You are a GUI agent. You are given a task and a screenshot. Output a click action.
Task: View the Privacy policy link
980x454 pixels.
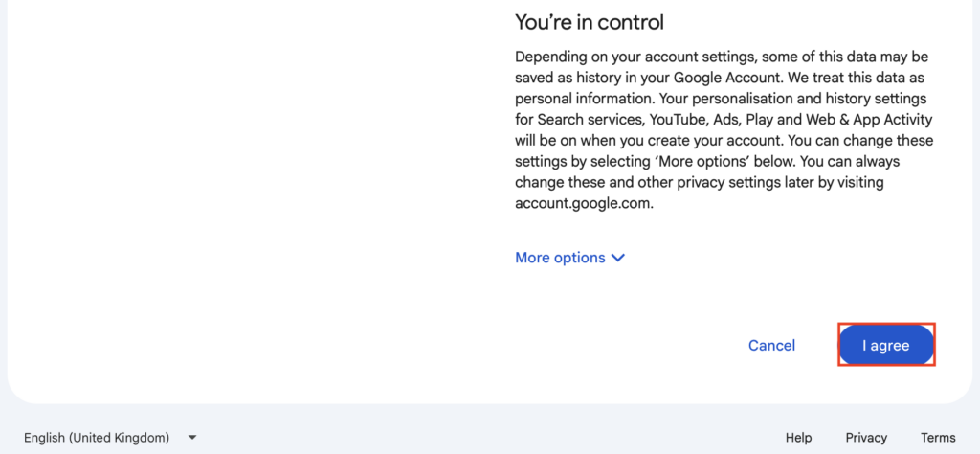point(866,437)
